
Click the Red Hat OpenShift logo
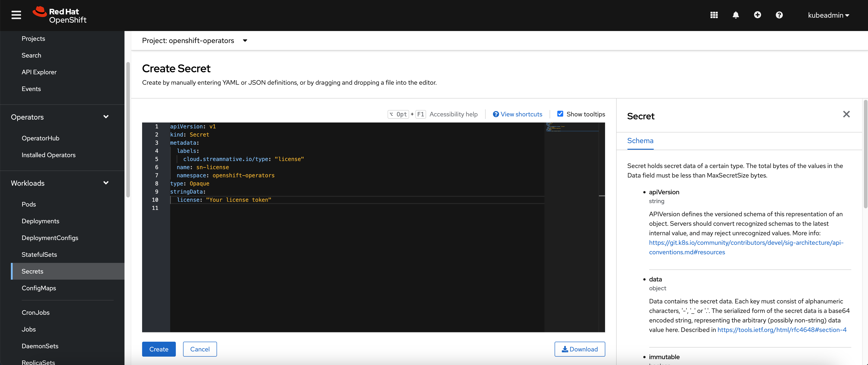tap(60, 15)
